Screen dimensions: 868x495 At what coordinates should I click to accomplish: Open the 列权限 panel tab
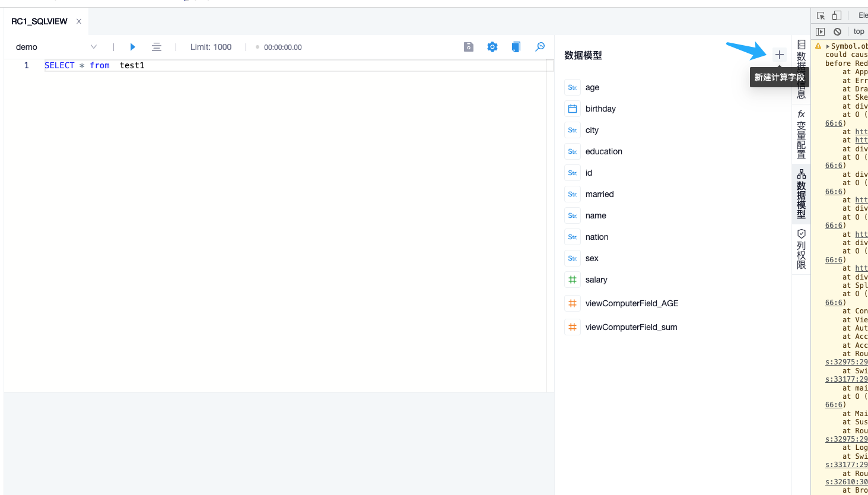(x=801, y=246)
